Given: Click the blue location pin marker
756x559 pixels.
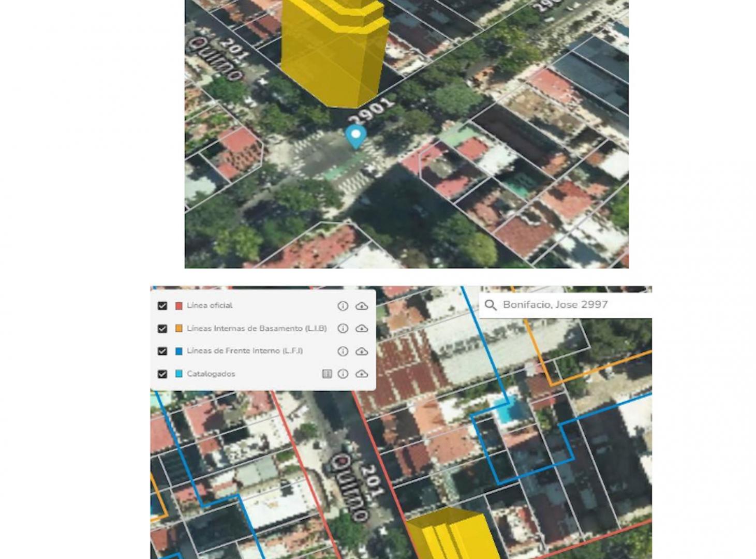Looking at the screenshot, I should pos(356,137).
